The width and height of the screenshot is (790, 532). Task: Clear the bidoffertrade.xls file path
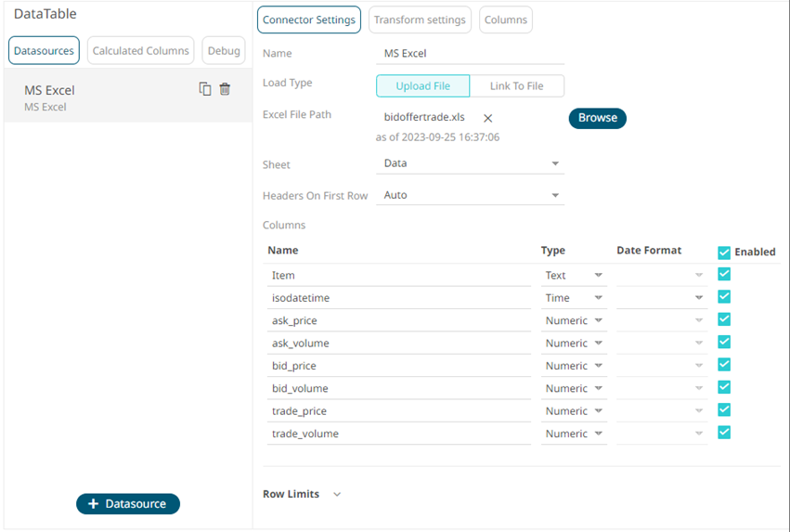[x=487, y=118]
